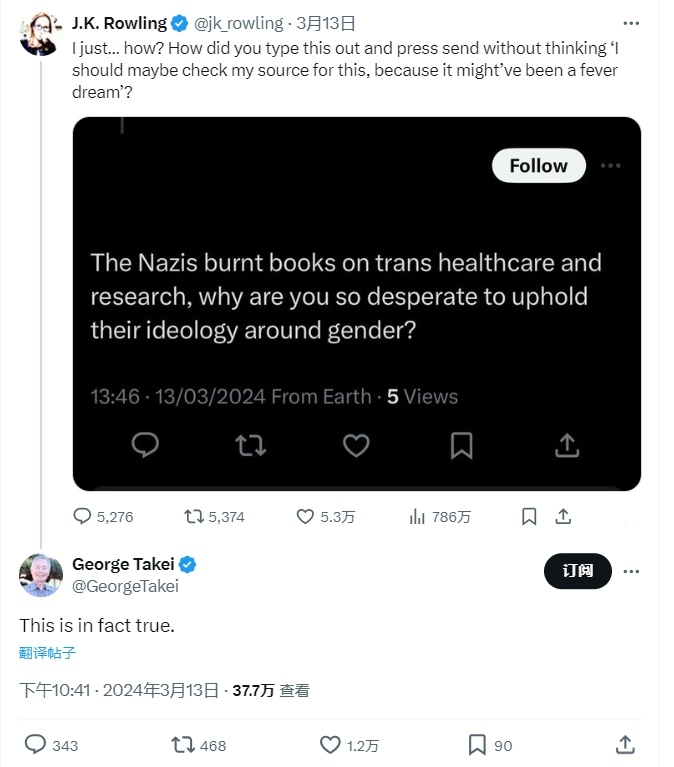The image size is (674, 767).
Task: Open J.K. Rowling's profile avatar
Action: 40,36
